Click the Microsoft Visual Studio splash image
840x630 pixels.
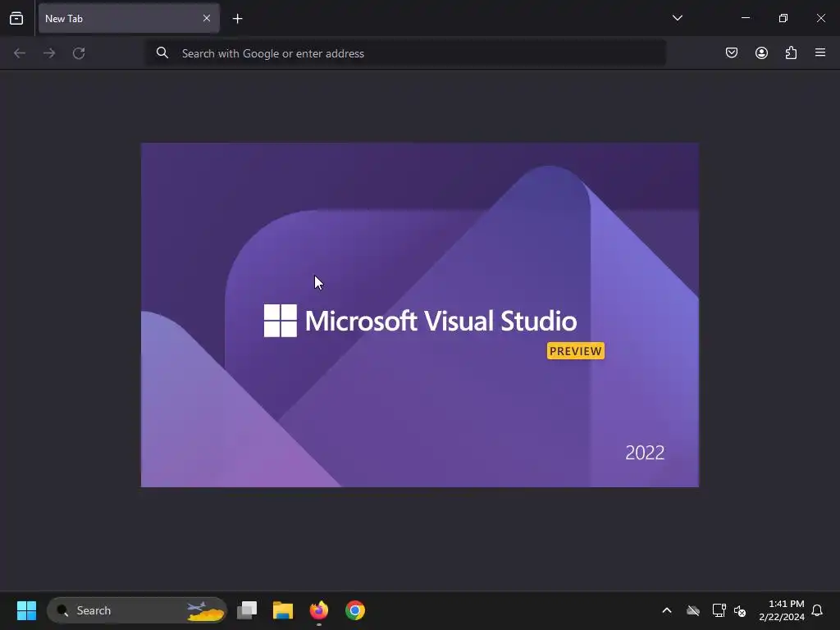pyautogui.click(x=419, y=314)
